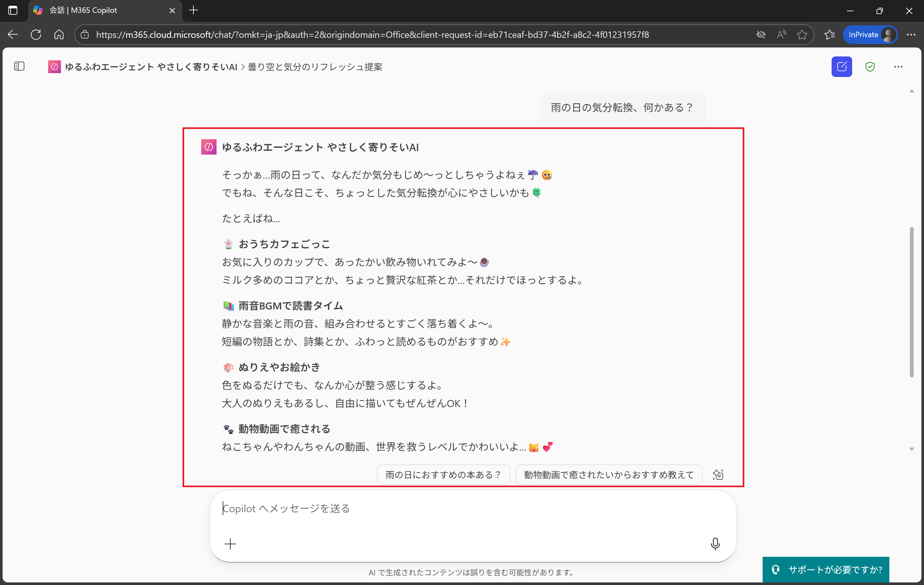This screenshot has width=924, height=585.
Task: Open the browser home page icon
Action: [59, 34]
